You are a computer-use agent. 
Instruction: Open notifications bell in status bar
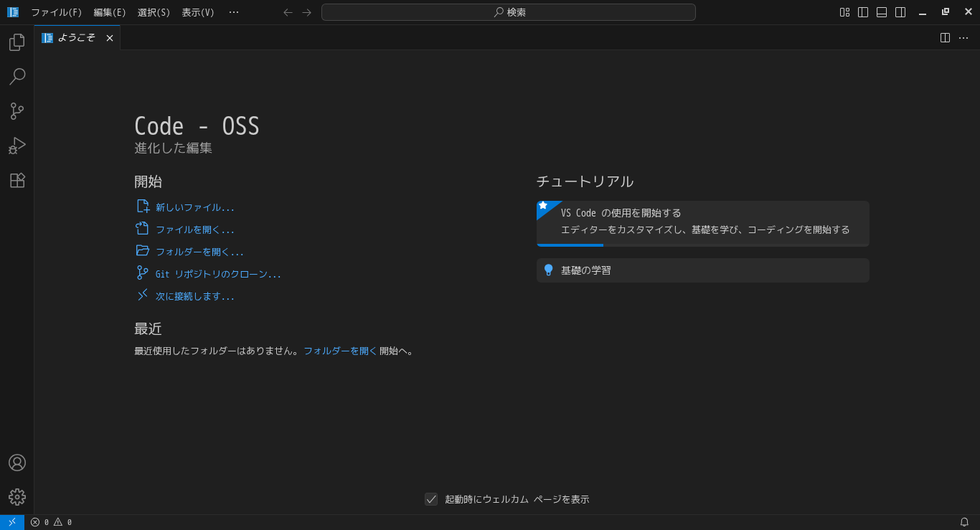click(964, 522)
